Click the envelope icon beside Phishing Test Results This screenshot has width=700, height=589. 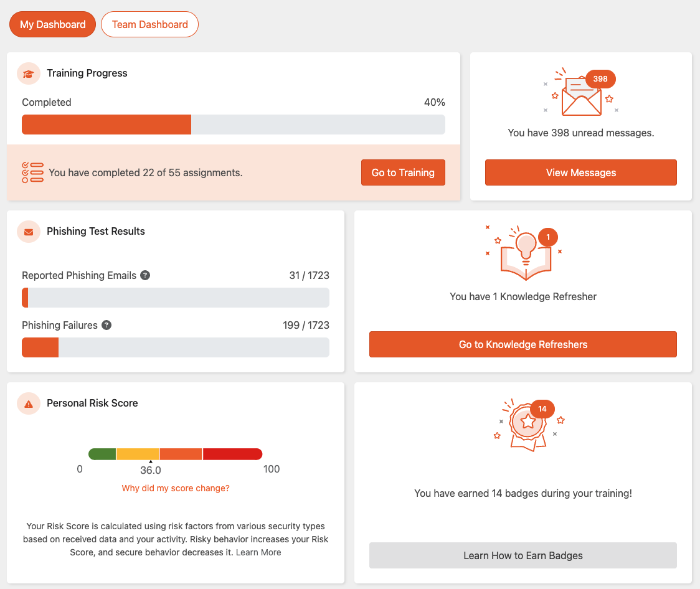coord(28,231)
